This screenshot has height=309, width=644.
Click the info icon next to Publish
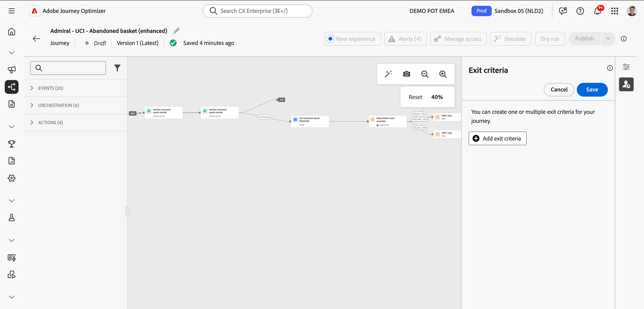click(624, 39)
